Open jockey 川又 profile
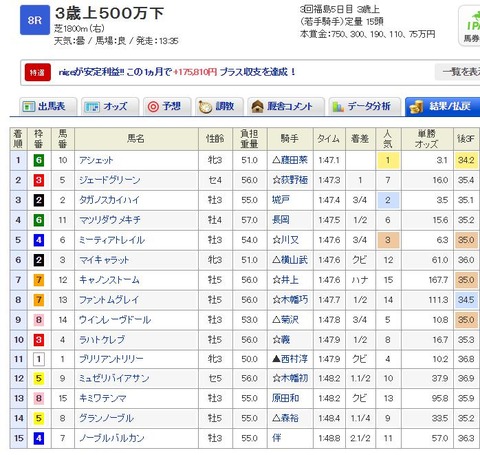The height and width of the screenshot is (455, 480). (x=289, y=240)
